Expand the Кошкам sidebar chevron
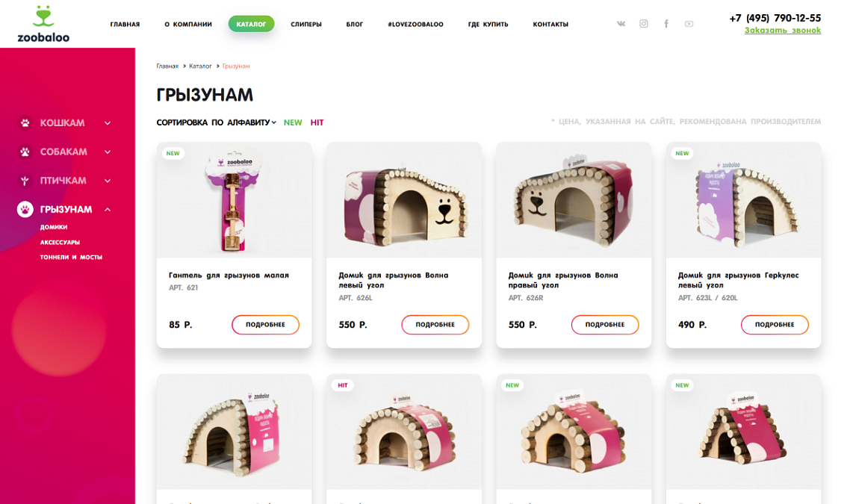Screen dimensions: 856x504 108,123
